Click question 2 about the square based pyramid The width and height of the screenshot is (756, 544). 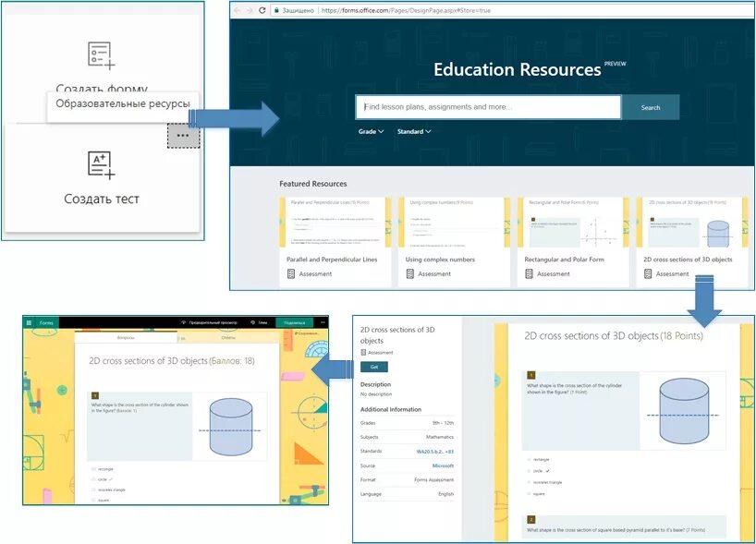pyautogui.click(x=616, y=530)
